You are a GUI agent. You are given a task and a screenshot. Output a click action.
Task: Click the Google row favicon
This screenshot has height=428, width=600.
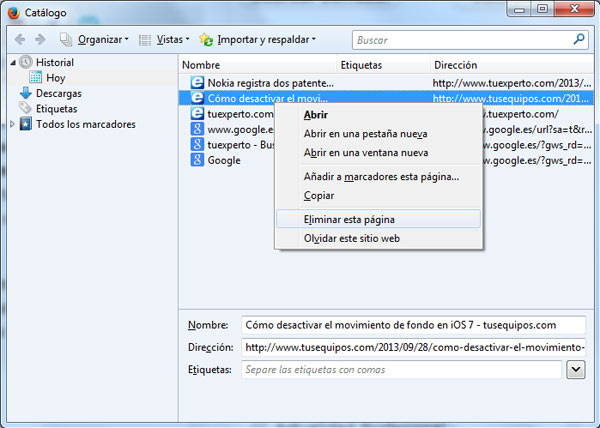[197, 159]
